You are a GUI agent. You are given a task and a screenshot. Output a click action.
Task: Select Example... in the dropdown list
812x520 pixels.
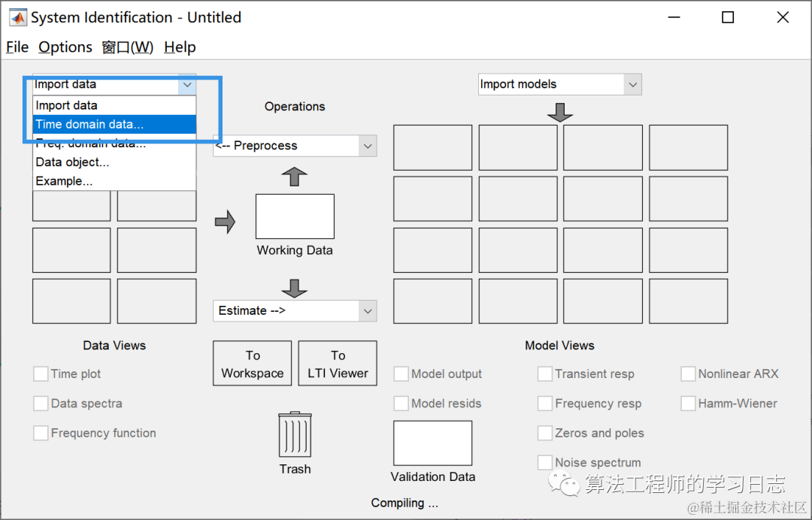(114, 181)
